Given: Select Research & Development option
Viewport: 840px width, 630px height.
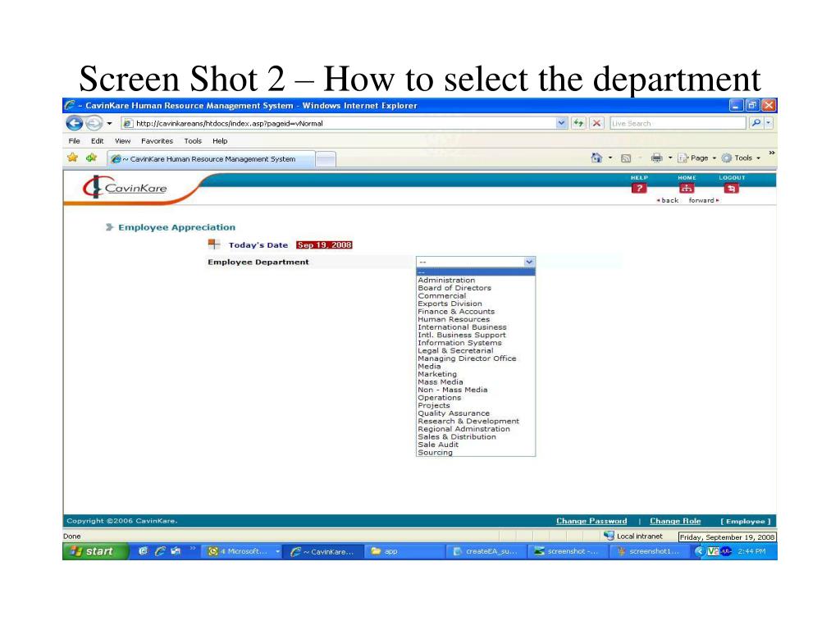Looking at the screenshot, I should pyautogui.click(x=476, y=421).
